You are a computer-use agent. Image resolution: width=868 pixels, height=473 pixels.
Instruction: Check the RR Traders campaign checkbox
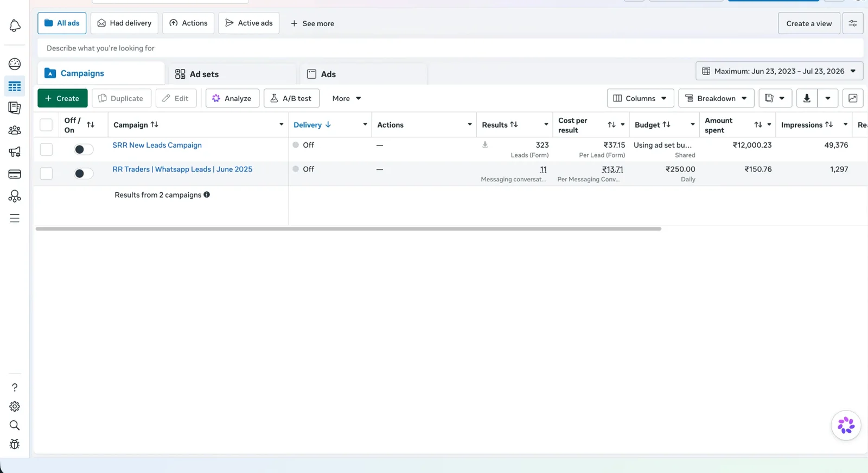[x=46, y=173]
